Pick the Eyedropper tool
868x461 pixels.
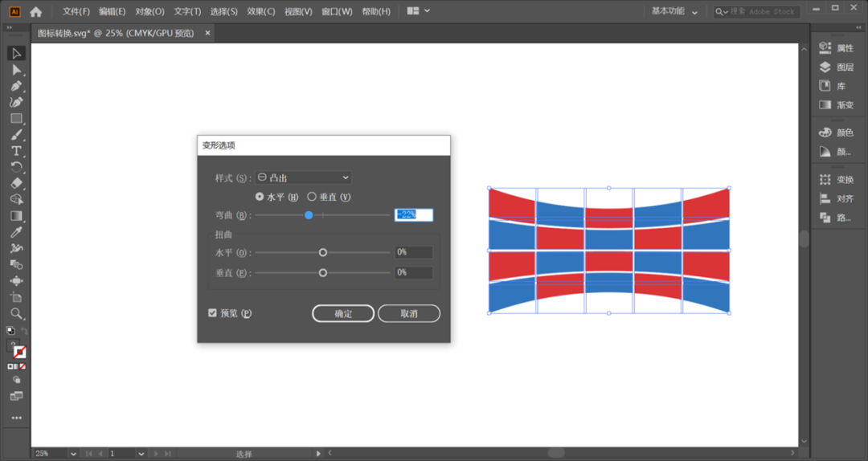click(16, 232)
